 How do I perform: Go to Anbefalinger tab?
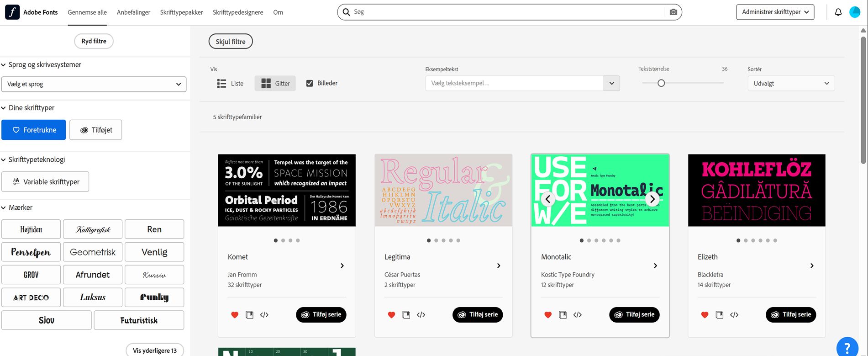tap(133, 12)
